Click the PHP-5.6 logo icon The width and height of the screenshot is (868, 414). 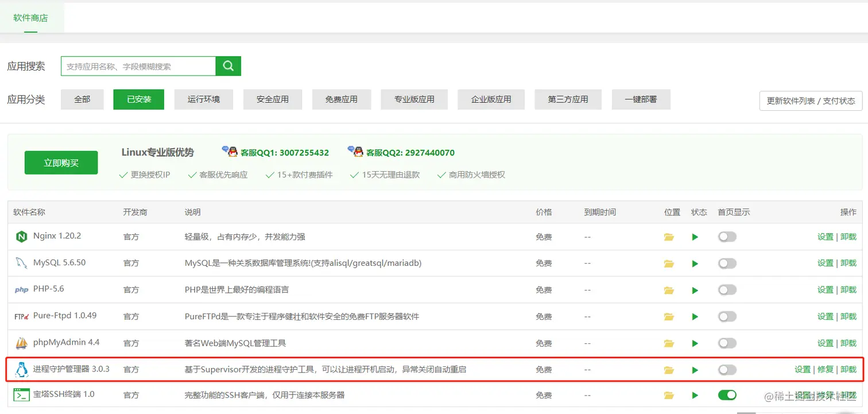[22, 290]
